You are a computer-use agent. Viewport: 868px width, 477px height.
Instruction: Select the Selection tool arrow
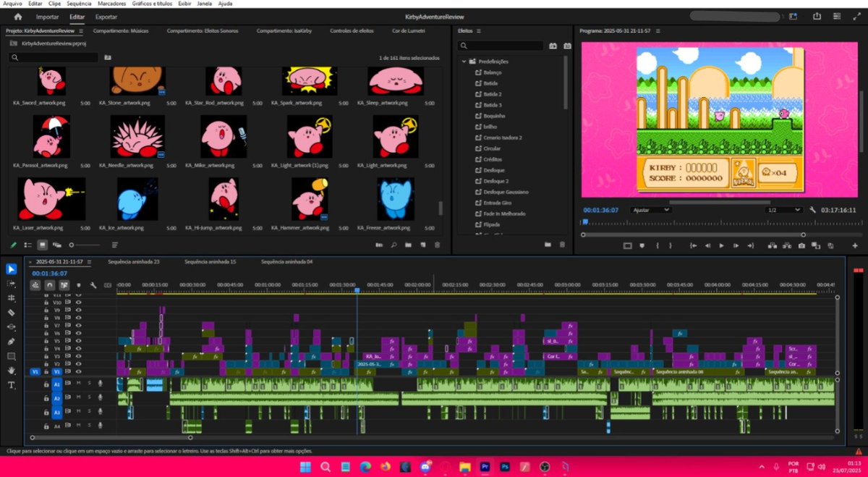pos(12,269)
